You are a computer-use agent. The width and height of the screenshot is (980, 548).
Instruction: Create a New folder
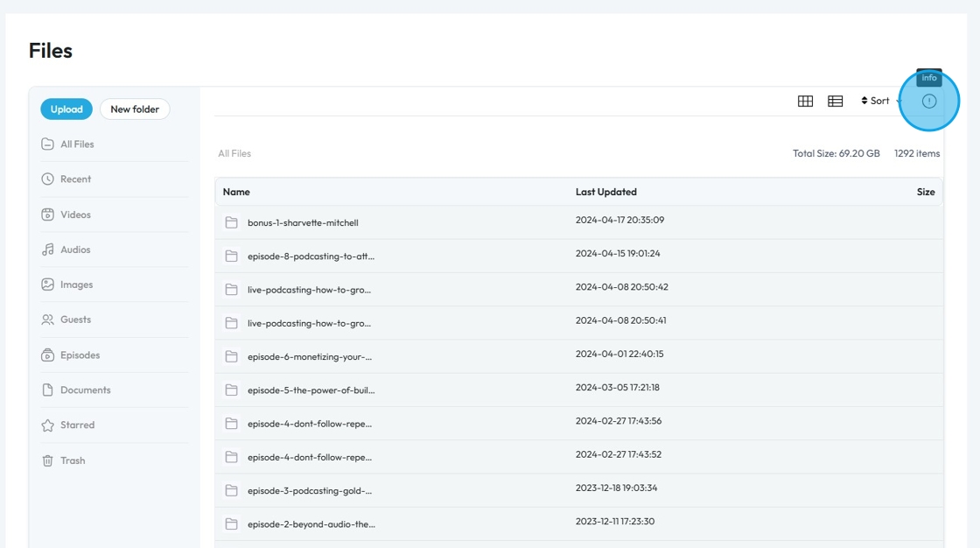point(135,109)
